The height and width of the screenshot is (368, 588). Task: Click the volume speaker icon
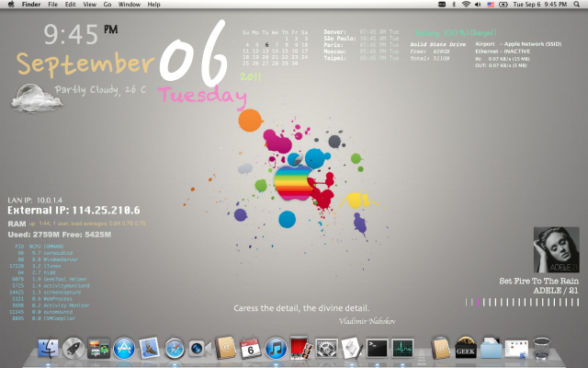[x=478, y=5]
